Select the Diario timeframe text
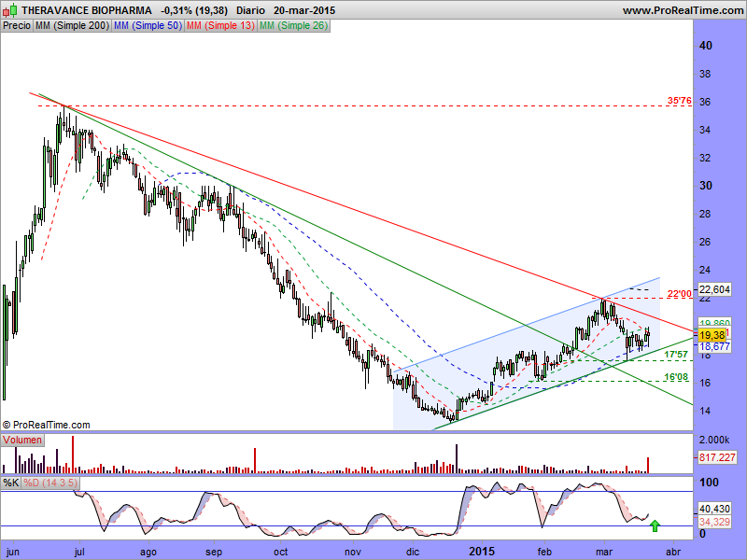 250,10
